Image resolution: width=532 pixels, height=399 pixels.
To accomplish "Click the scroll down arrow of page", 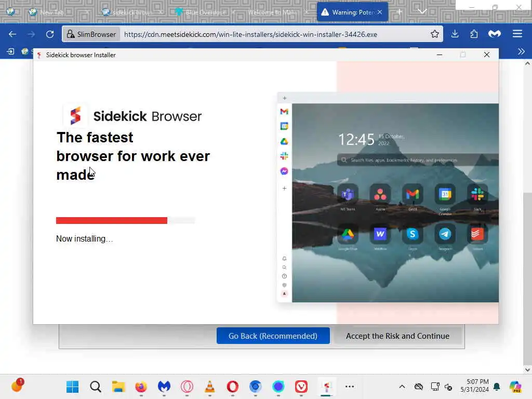I will click(527, 370).
